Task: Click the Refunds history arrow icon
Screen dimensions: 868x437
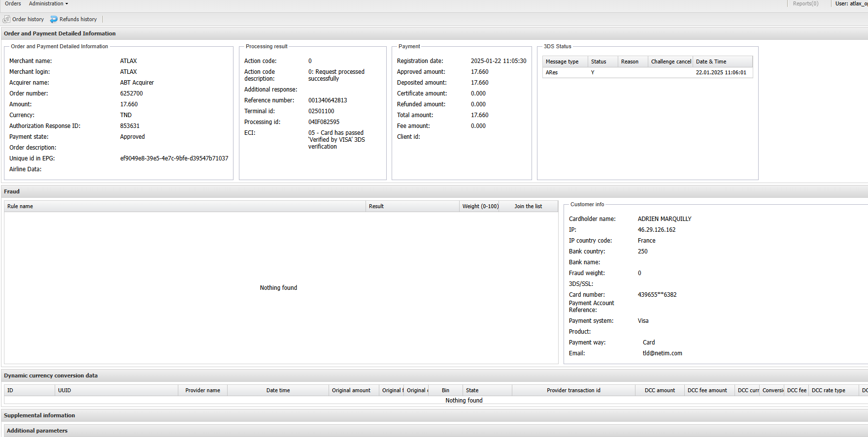Action: click(x=54, y=19)
